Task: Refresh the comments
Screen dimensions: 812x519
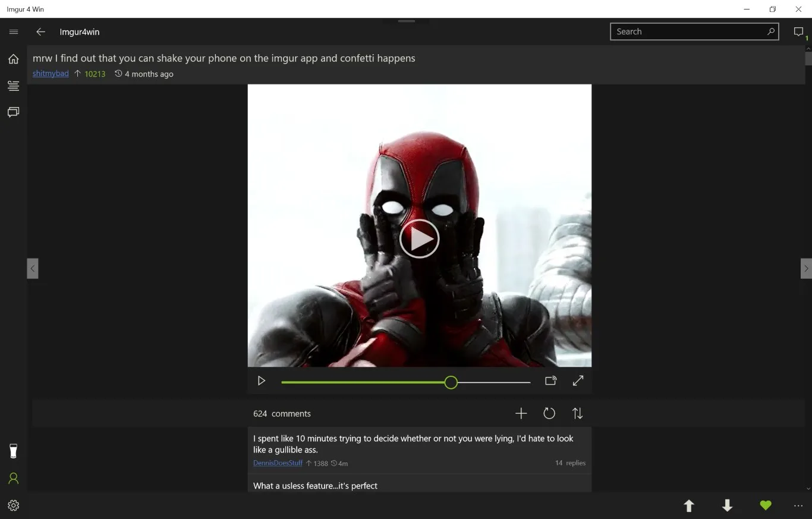Action: point(549,413)
